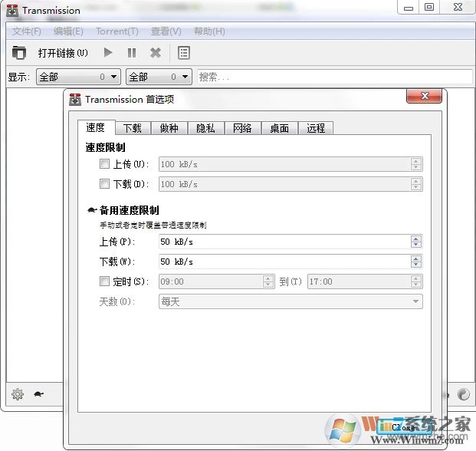This screenshot has height=451, width=476.
Task: Enable 下载(D) speed limit checkbox
Action: point(104,184)
